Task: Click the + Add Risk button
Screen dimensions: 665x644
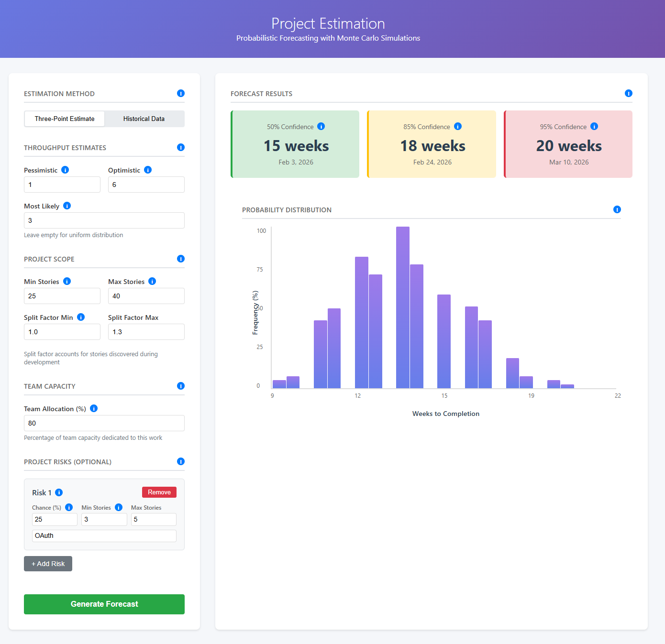Action: 48,564
